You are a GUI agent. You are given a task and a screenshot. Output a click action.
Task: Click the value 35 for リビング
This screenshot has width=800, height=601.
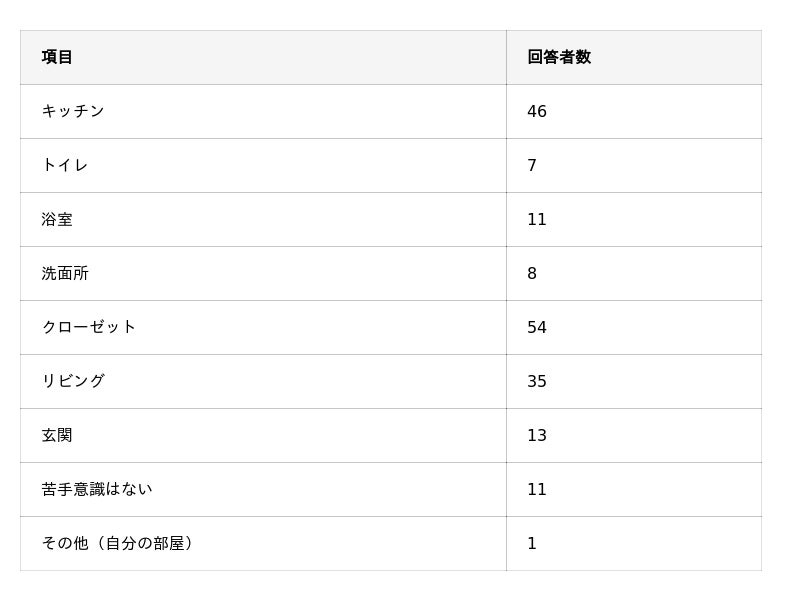(537, 381)
